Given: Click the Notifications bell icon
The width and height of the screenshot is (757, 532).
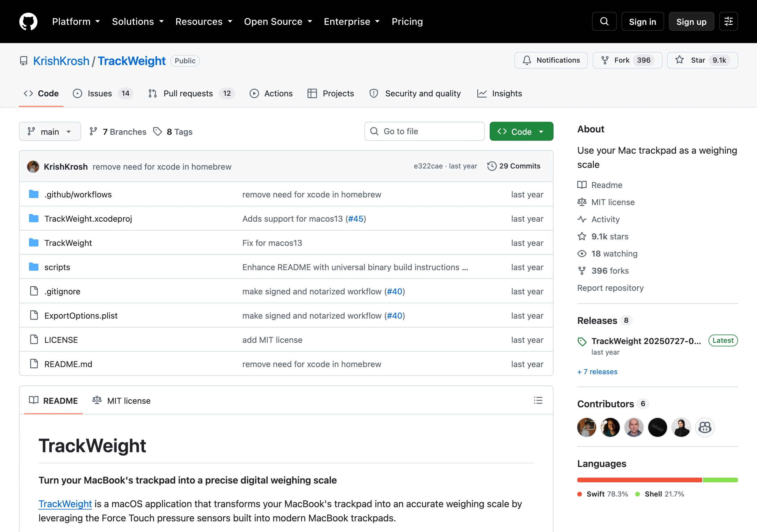Looking at the screenshot, I should tap(527, 60).
